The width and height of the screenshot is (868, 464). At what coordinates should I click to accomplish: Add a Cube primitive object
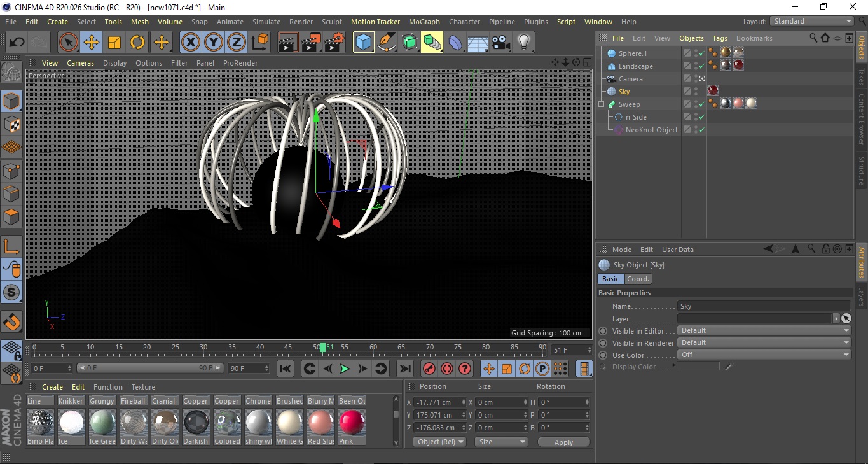(x=363, y=43)
